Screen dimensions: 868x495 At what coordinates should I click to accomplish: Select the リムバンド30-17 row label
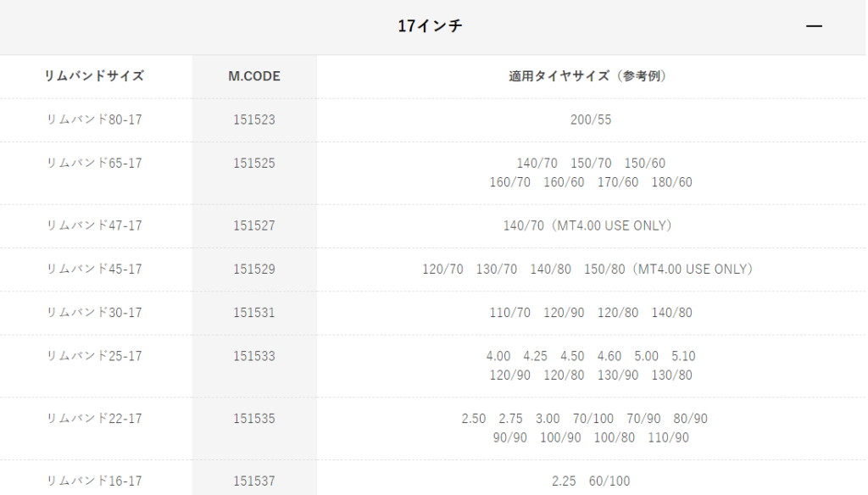click(94, 313)
